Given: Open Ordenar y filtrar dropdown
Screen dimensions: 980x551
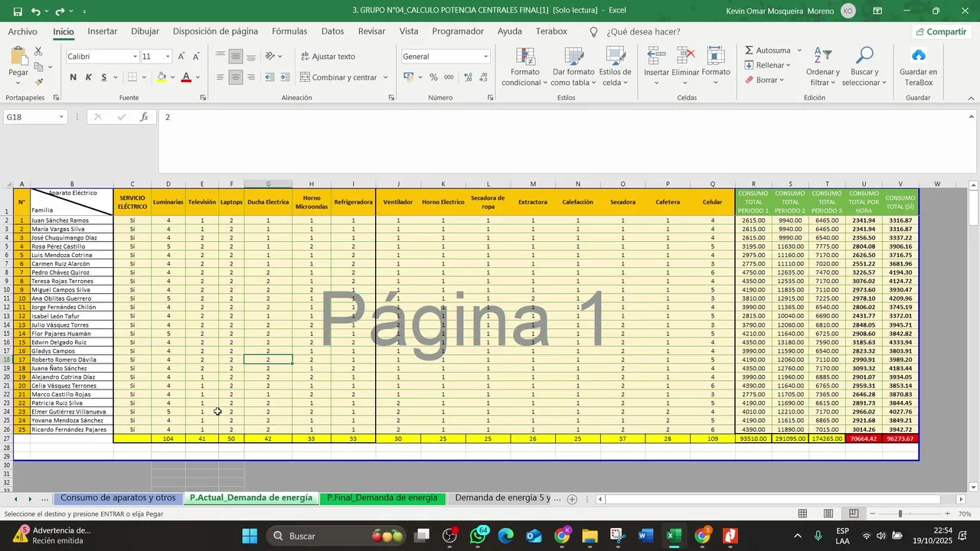Looking at the screenshot, I should click(x=823, y=67).
